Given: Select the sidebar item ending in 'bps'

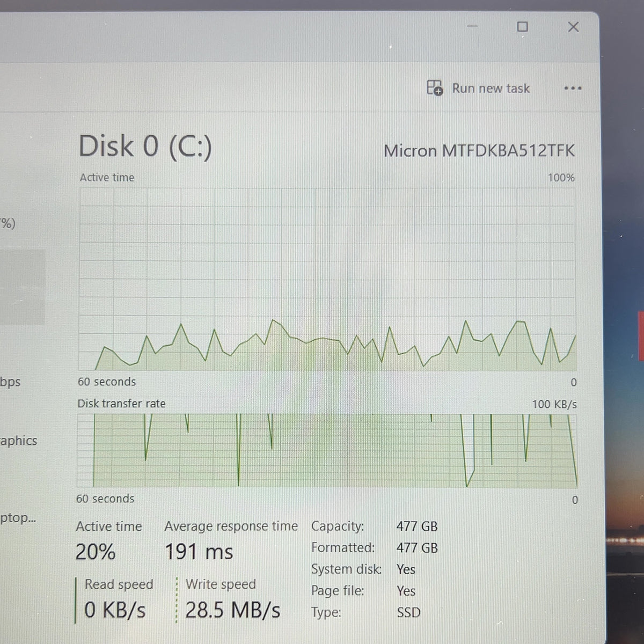Looking at the screenshot, I should coord(10,382).
